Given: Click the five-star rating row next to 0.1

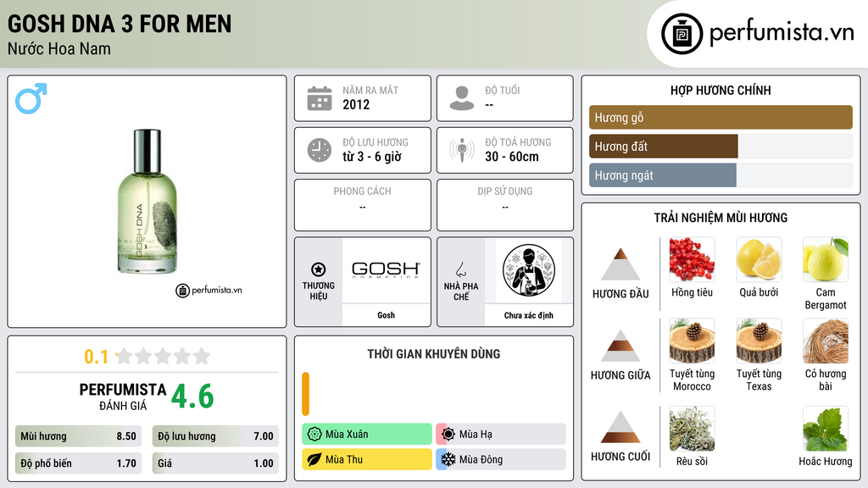Looking at the screenshot, I should pyautogui.click(x=164, y=356).
